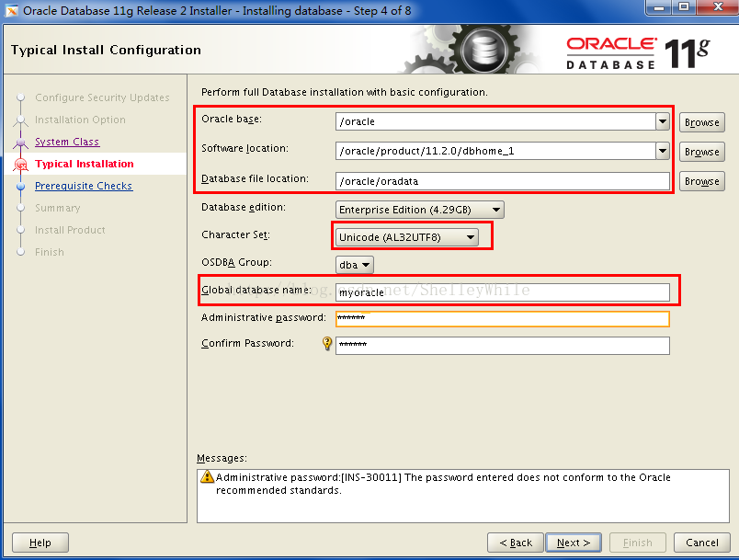Click the yellow key hint icon
This screenshot has width=739, height=560.
[x=326, y=343]
